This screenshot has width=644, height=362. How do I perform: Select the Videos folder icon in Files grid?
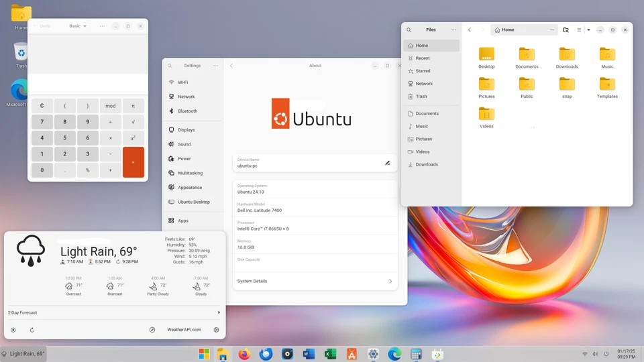click(486, 114)
